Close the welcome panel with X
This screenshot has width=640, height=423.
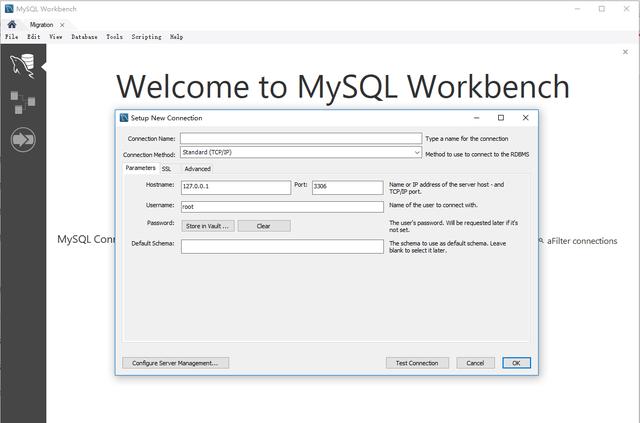(x=625, y=52)
